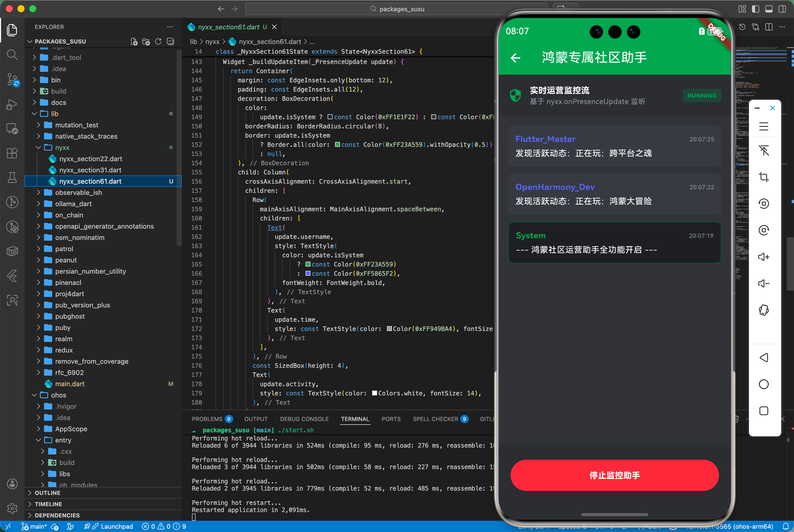The height and width of the screenshot is (532, 794).
Task: Switch to the OUTPUT panel tab
Action: 256,419
